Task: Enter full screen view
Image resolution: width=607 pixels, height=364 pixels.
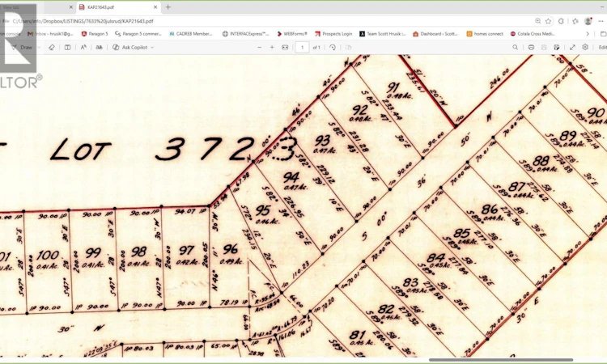Action: pyautogui.click(x=572, y=47)
